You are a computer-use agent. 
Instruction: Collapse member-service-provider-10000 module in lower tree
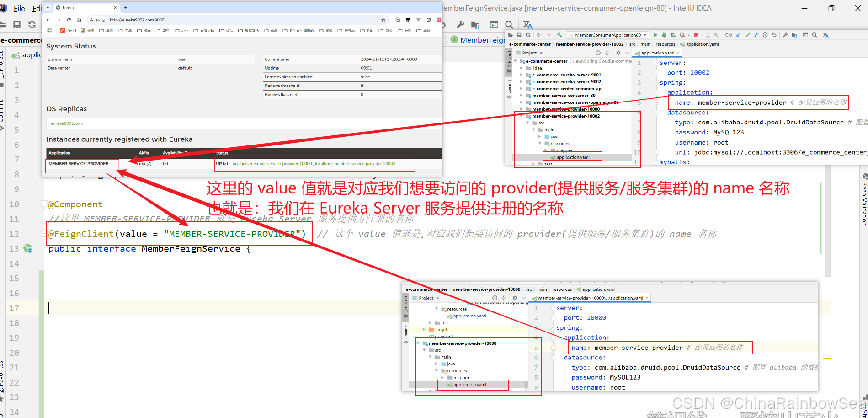[418, 343]
